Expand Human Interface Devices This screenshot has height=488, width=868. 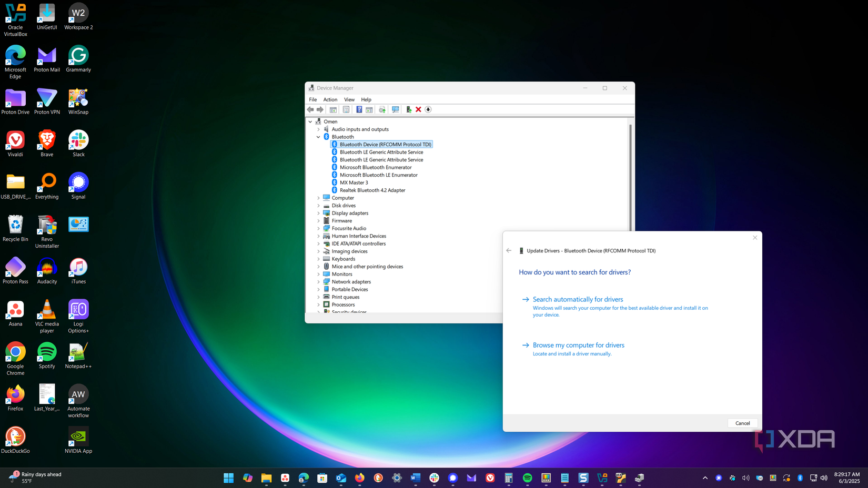click(x=318, y=236)
